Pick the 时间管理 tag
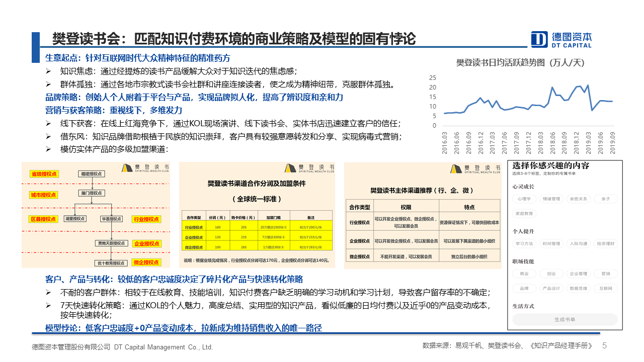This screenshot has width=644, height=362. coord(551,244)
